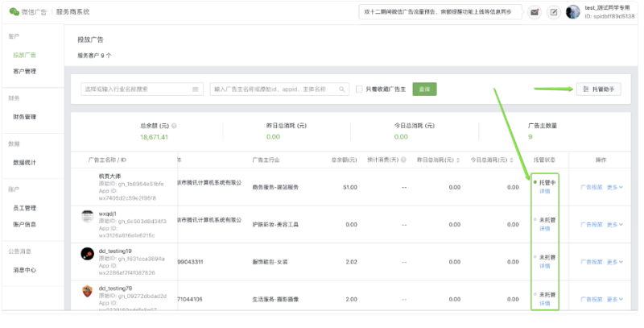Expand 更多 menu for 棋茉大师 row
The image size is (644, 328).
[x=615, y=188]
